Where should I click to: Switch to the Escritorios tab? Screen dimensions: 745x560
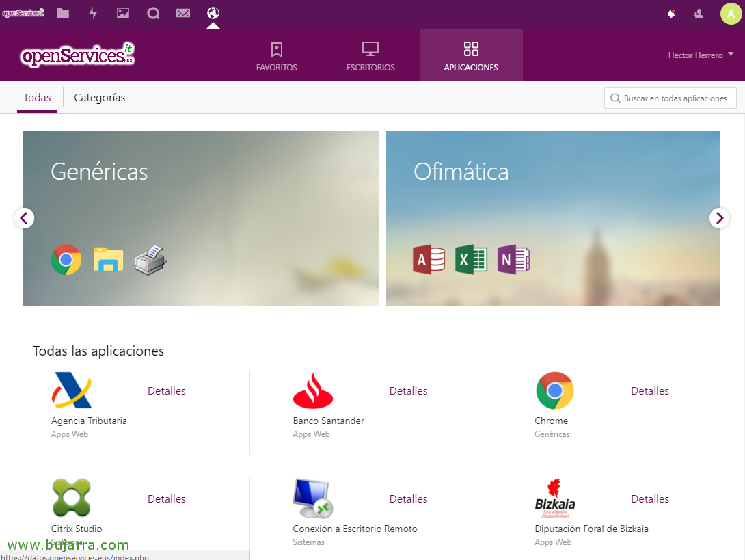point(370,56)
